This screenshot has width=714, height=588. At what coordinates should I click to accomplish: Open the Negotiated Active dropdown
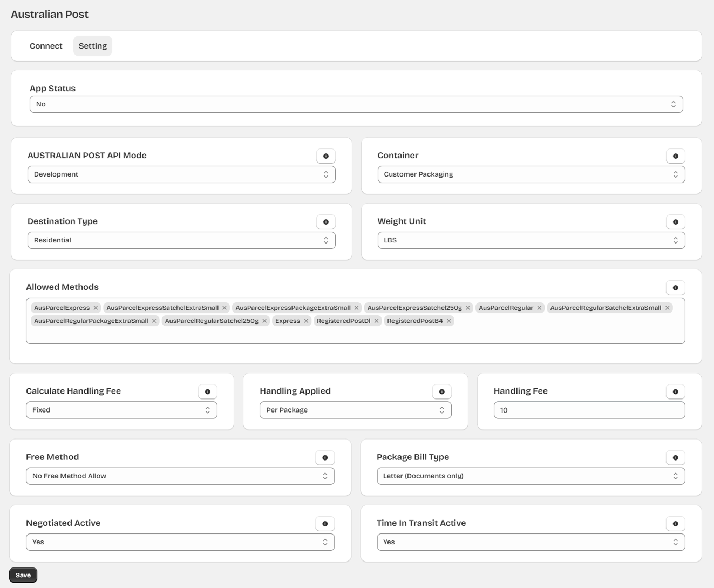[180, 542]
